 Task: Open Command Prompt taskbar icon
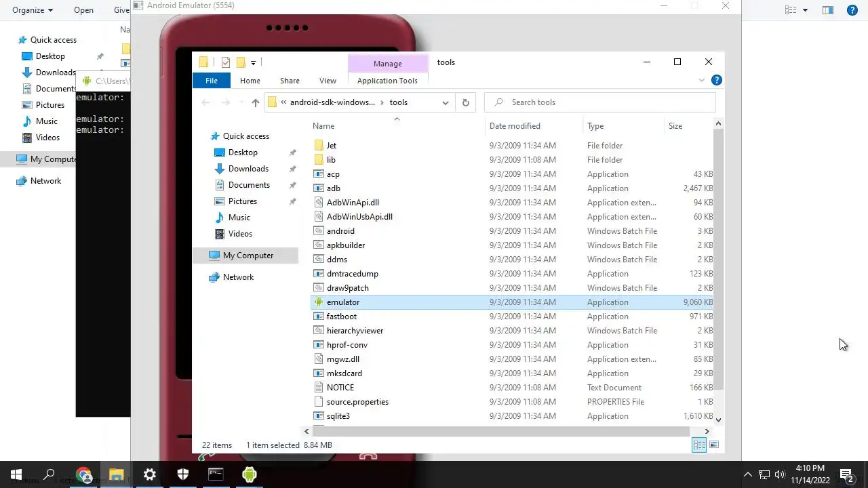[x=216, y=474]
